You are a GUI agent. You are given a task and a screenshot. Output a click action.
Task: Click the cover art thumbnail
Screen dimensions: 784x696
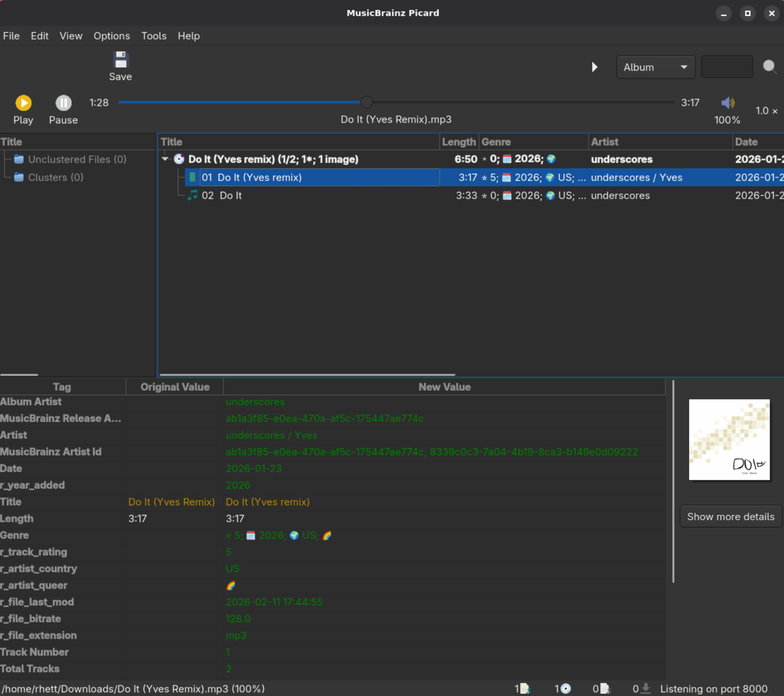click(729, 440)
